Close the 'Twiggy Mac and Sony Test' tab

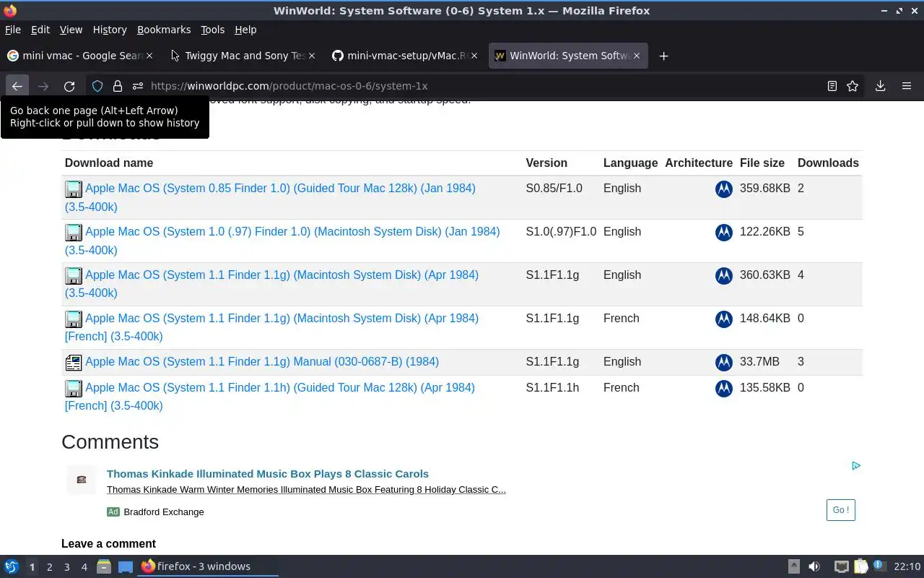point(313,56)
